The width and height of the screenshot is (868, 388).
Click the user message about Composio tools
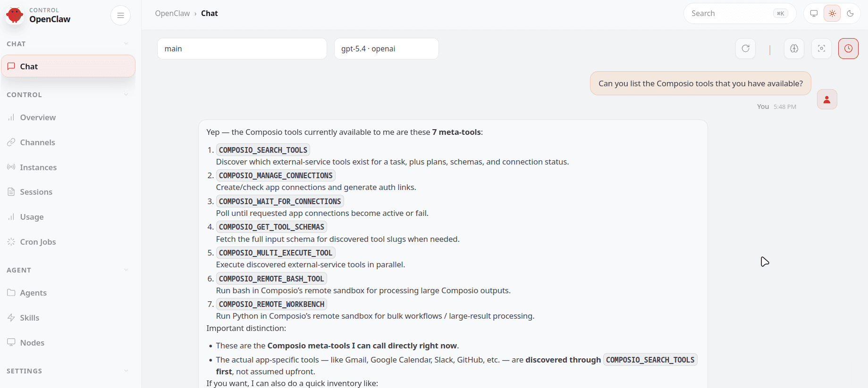[700, 83]
